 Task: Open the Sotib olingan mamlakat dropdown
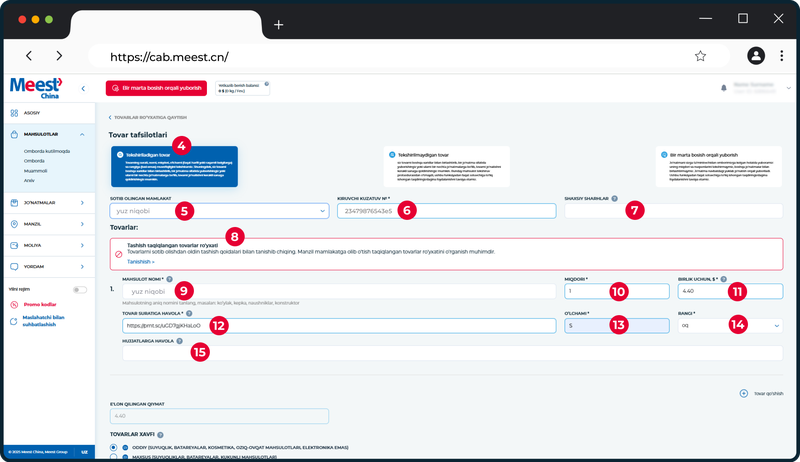(x=219, y=211)
